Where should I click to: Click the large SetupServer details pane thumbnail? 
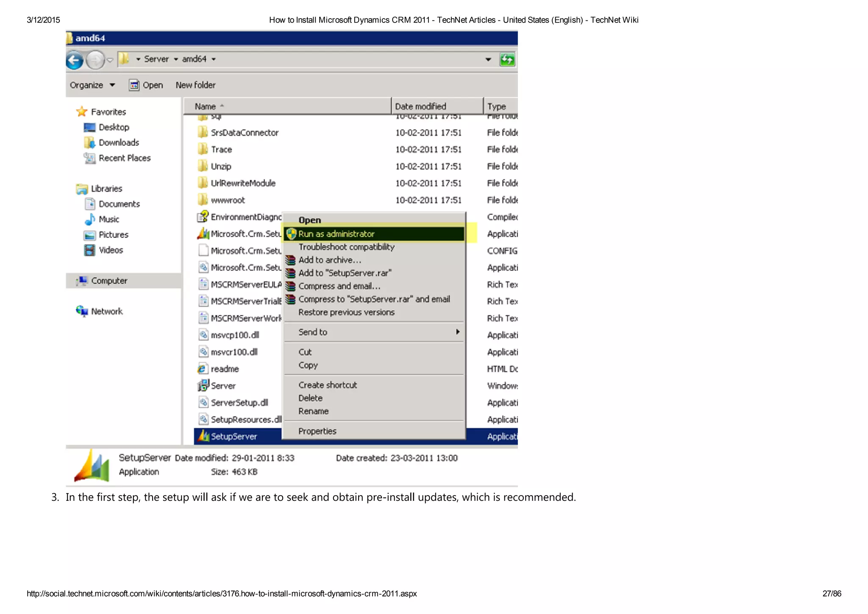click(x=92, y=466)
